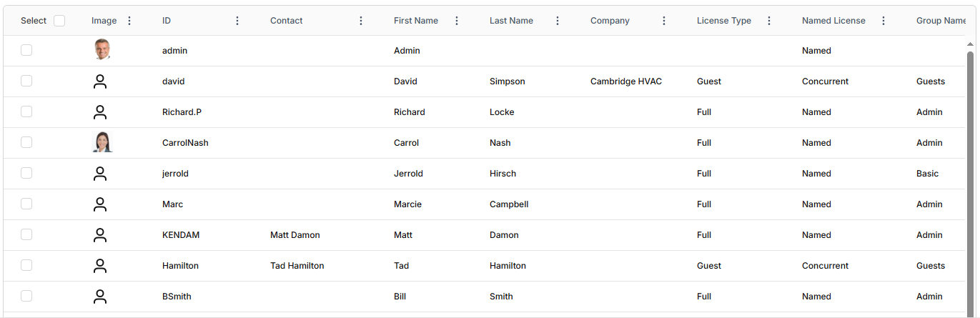Click the vertical scrollbar thumb
This screenshot has width=980, height=318.
(970, 179)
